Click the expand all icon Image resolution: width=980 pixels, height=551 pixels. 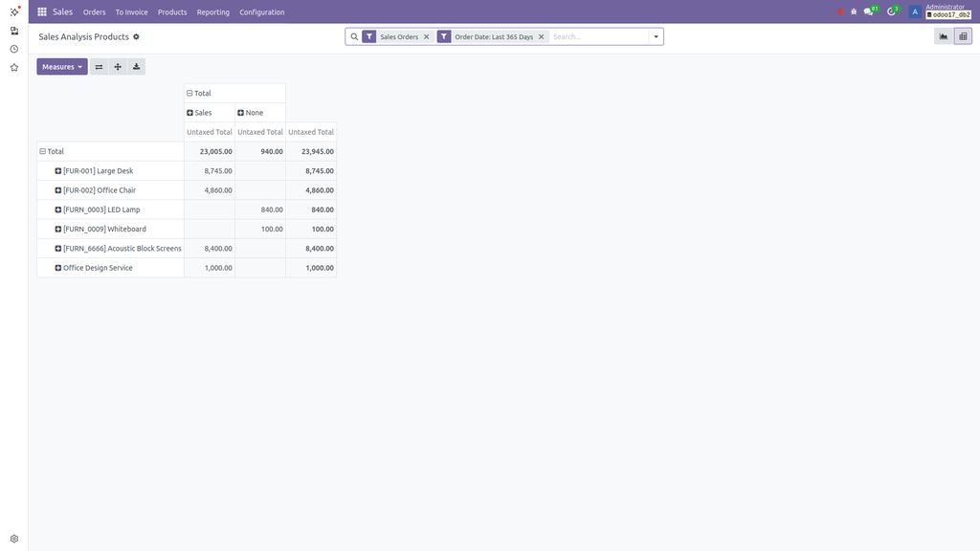pyautogui.click(x=118, y=67)
